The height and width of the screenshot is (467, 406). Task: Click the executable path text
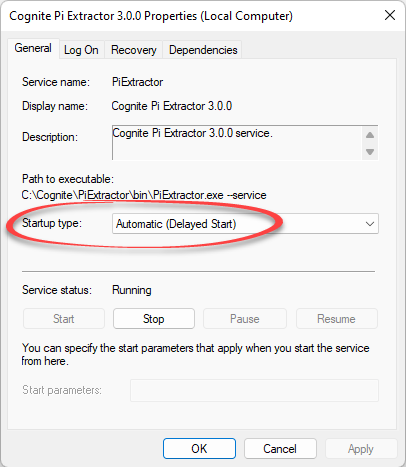[144, 195]
